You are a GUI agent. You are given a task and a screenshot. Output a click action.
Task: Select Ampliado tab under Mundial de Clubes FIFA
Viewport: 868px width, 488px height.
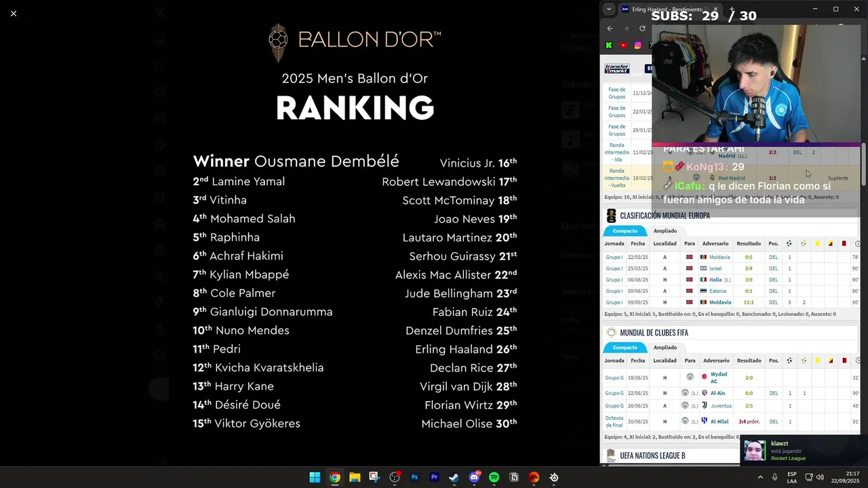coord(665,348)
